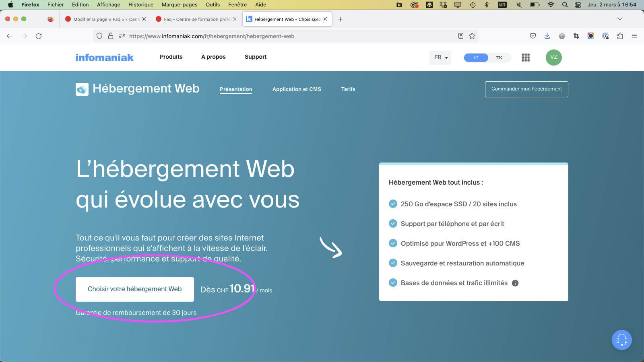Switch price display to HT
Image resolution: width=644 pixels, height=362 pixels.
[x=476, y=58]
